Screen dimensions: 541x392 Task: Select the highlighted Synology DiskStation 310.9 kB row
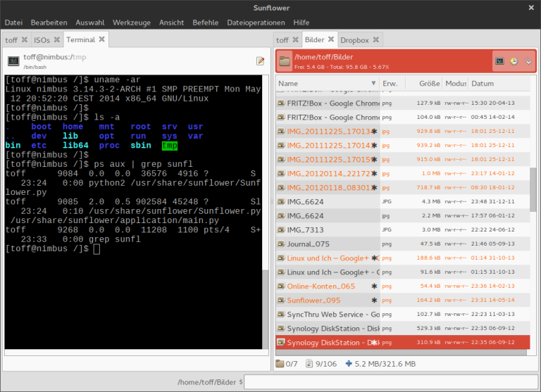point(403,342)
